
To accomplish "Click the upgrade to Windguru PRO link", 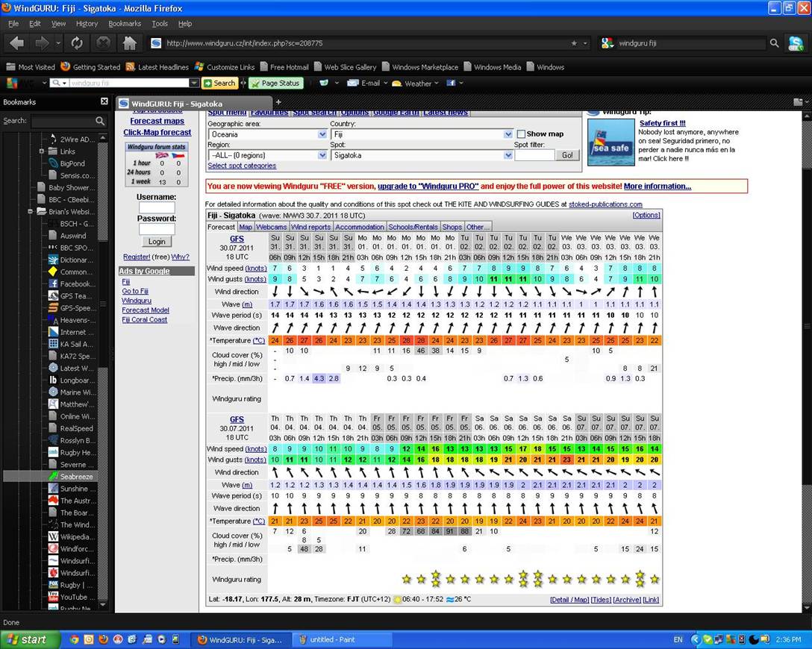I will tap(427, 186).
